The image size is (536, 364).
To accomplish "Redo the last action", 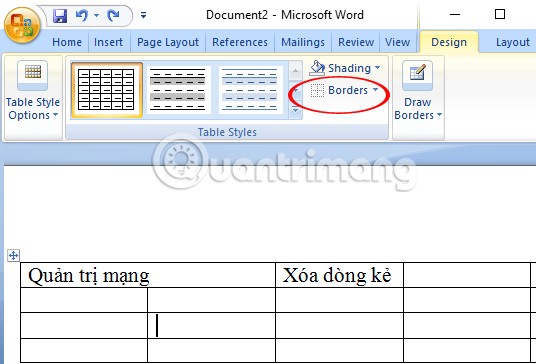I will point(113,15).
